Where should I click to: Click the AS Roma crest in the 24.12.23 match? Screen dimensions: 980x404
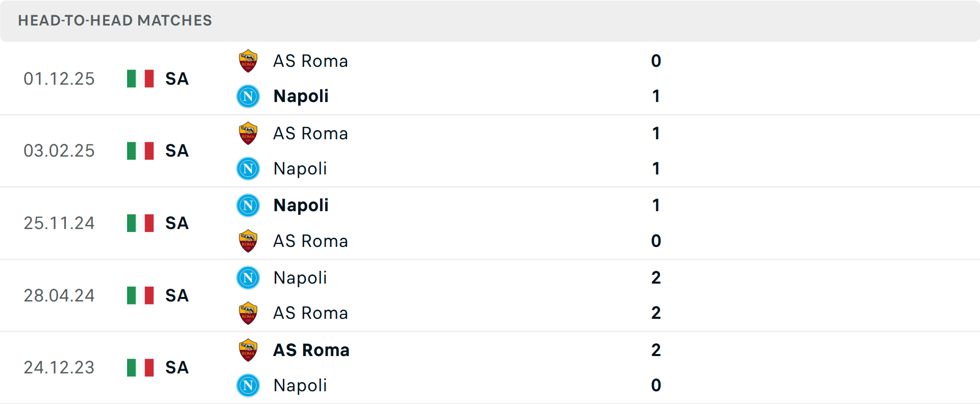[x=248, y=350]
